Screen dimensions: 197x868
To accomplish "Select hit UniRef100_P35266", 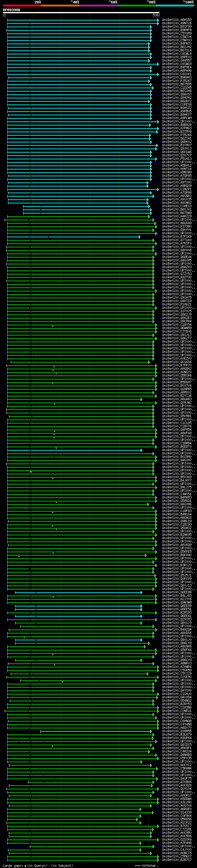I will [177, 135].
